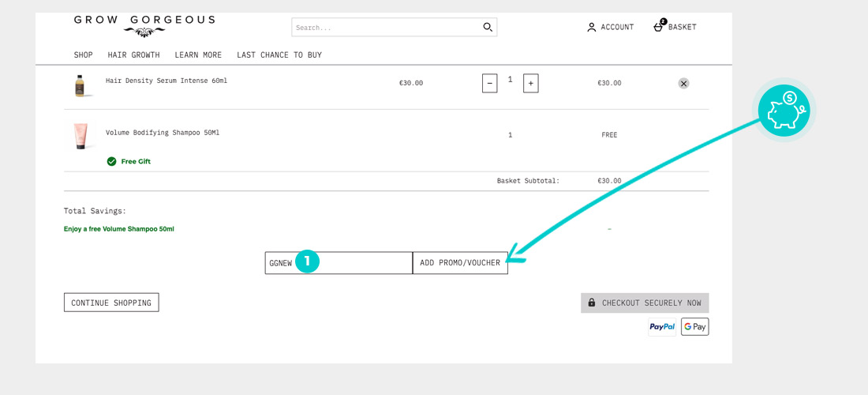Image resolution: width=868 pixels, height=395 pixels.
Task: Open the Shop menu
Action: (84, 55)
